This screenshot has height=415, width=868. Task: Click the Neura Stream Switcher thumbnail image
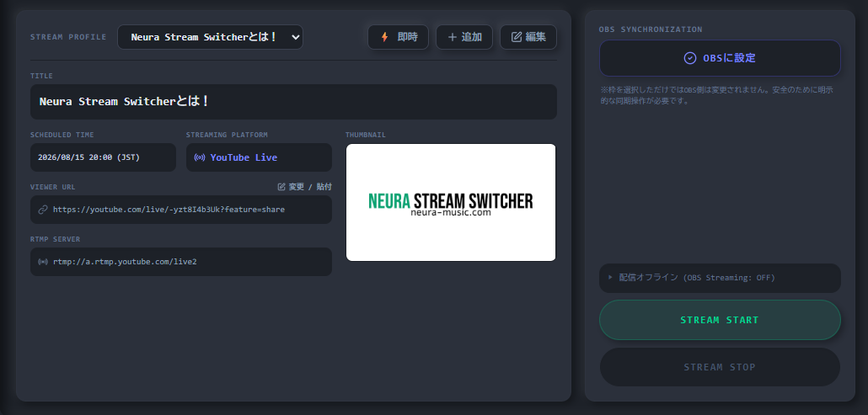tap(451, 202)
